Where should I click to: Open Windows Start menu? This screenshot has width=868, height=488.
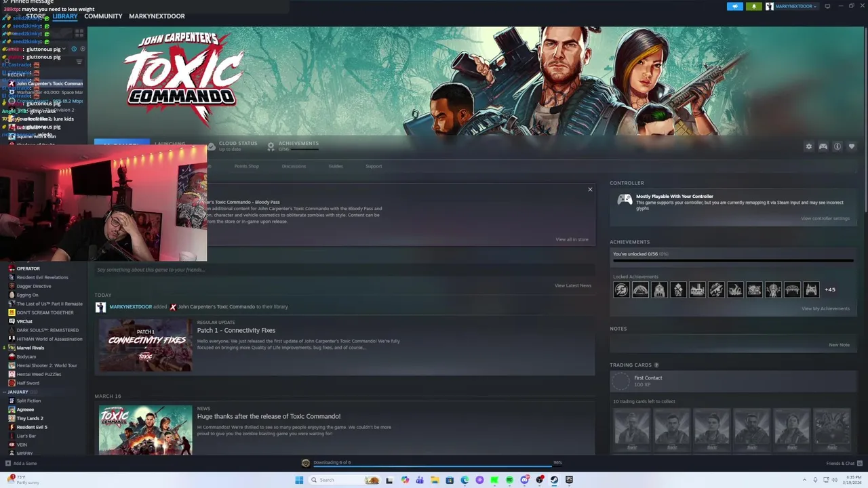click(x=299, y=480)
